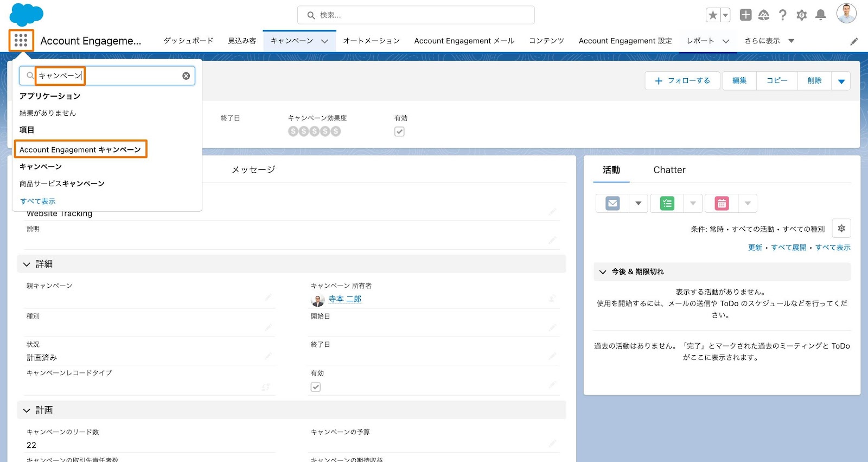Open the notifications bell

point(821,15)
